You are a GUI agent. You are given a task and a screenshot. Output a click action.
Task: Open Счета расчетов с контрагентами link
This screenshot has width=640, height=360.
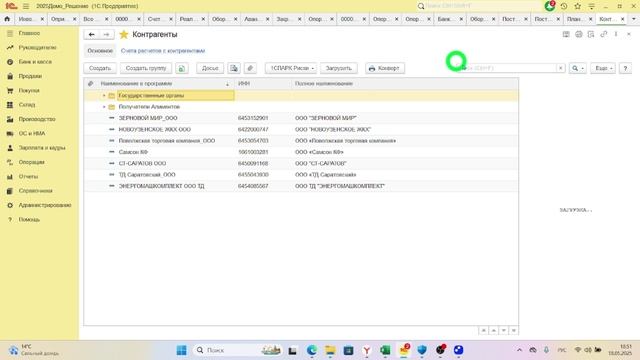click(163, 51)
